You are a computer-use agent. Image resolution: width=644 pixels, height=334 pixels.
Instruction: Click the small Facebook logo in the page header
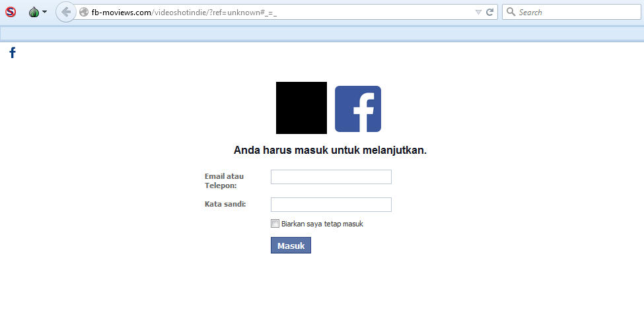(x=12, y=53)
